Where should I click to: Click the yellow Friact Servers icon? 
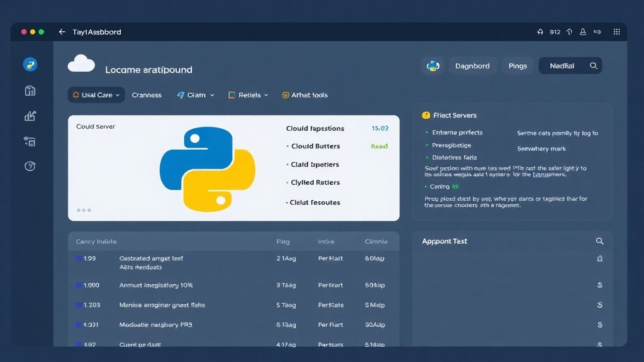click(x=426, y=116)
